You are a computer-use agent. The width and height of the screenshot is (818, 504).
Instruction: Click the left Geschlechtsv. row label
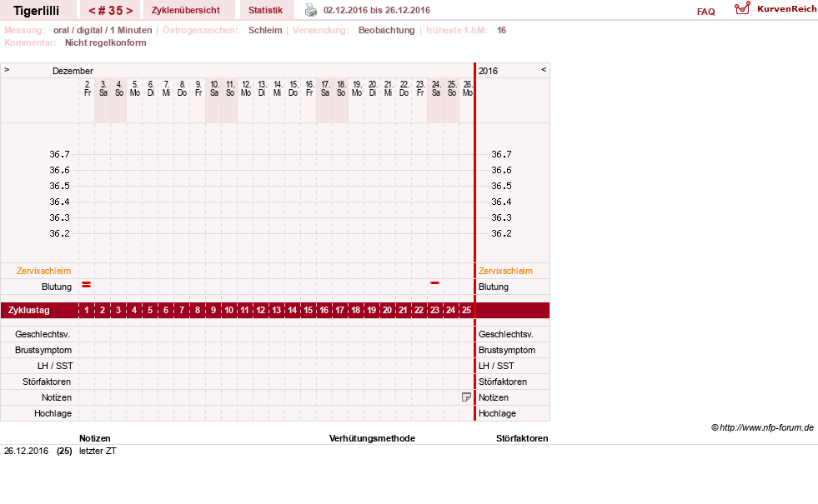(x=43, y=334)
